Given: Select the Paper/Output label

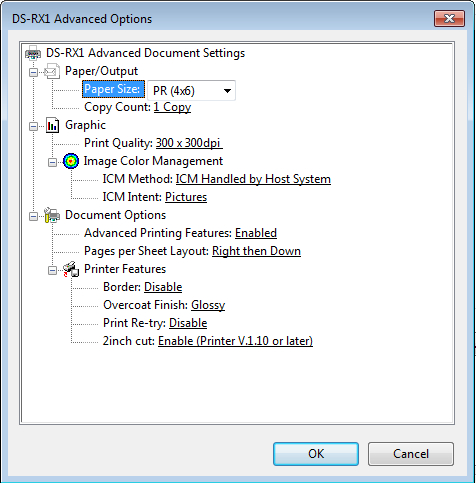Looking at the screenshot, I should (x=101, y=71).
